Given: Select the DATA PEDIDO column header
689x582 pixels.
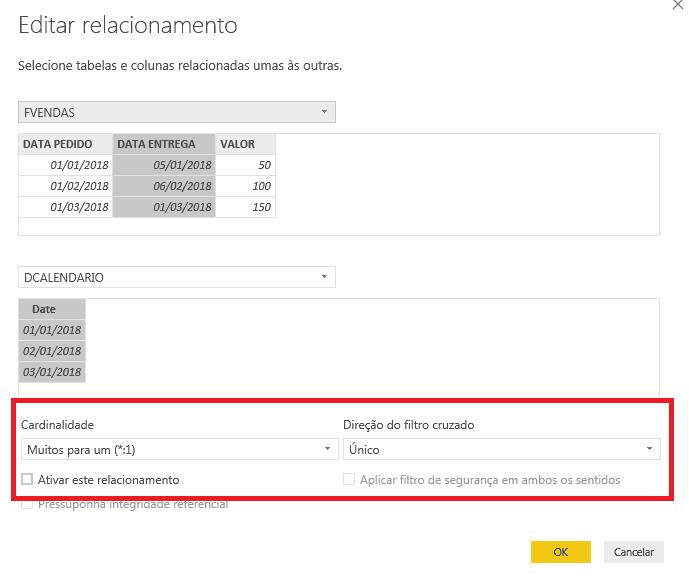Looking at the screenshot, I should 65,144.
